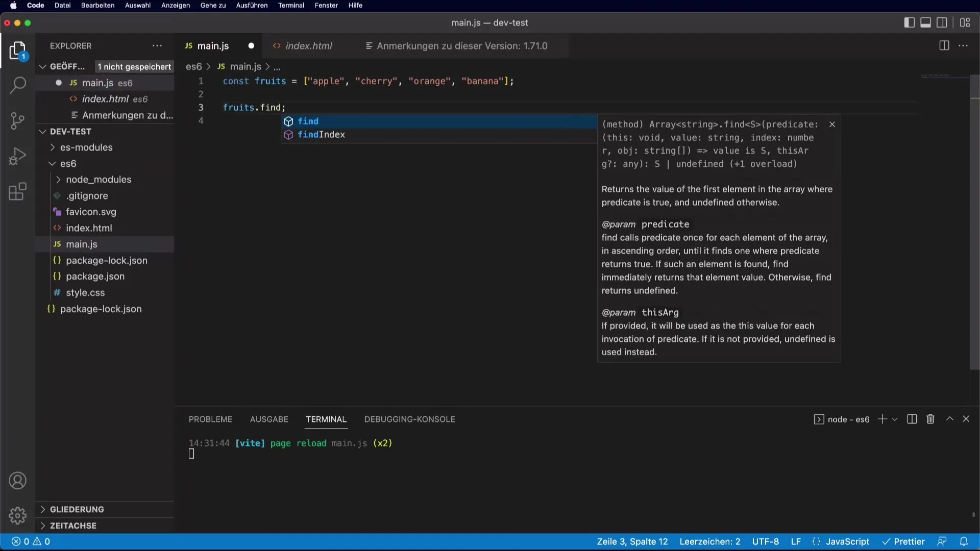Screen dimensions: 980x551
Task: Collapse the open editors section
Action: 43,66
